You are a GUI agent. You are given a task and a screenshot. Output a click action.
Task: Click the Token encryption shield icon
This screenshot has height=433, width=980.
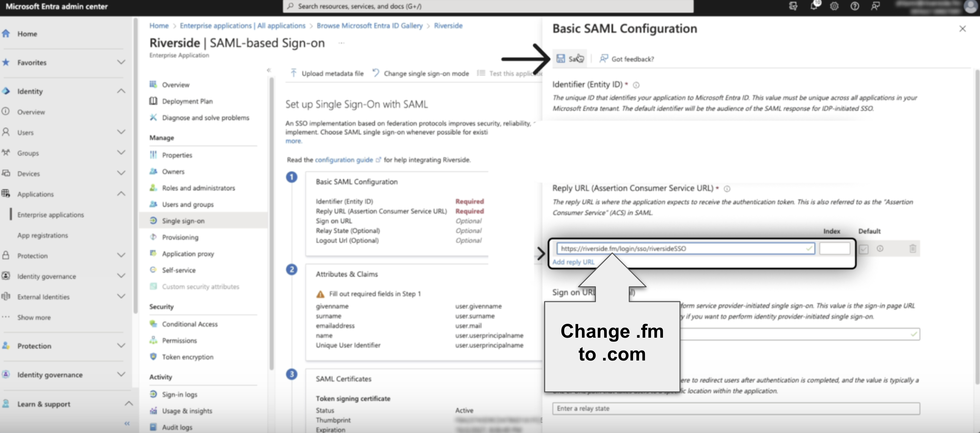[x=153, y=357]
